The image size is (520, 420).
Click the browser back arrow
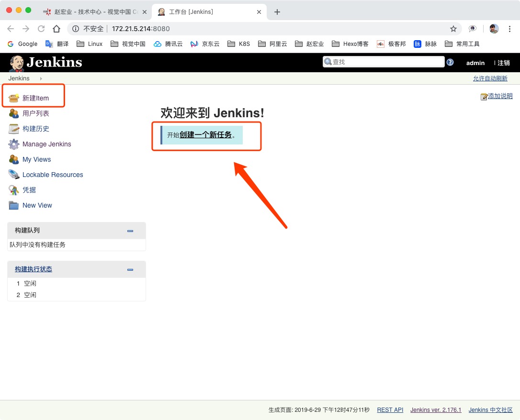pyautogui.click(x=11, y=29)
